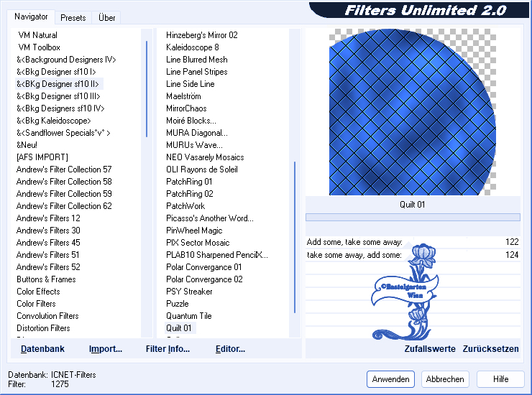The width and height of the screenshot is (532, 395).
Task: Choose Polar Convergance 01 filter
Action: (x=204, y=267)
